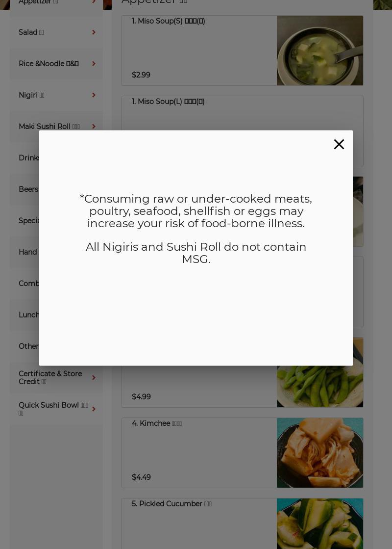
Task: Click the Quick Sushi Bowl chevron arrow
Action: coord(94,409)
